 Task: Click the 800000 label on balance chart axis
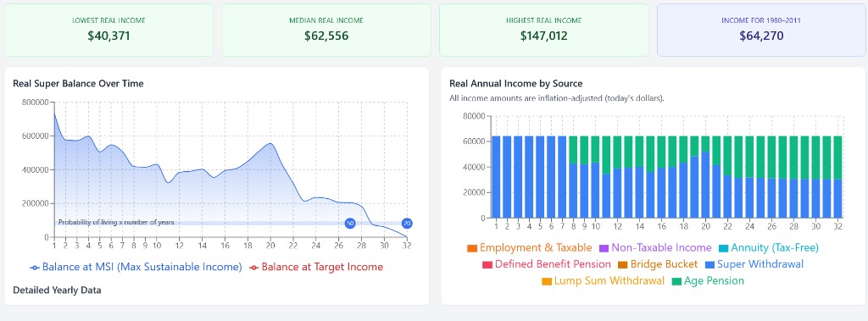coord(36,102)
